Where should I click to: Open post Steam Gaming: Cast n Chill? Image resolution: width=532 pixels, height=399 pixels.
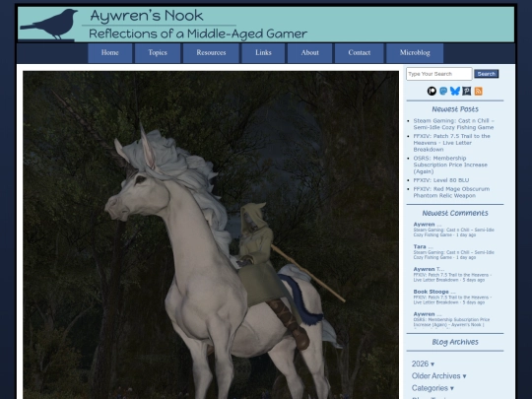tap(453, 124)
